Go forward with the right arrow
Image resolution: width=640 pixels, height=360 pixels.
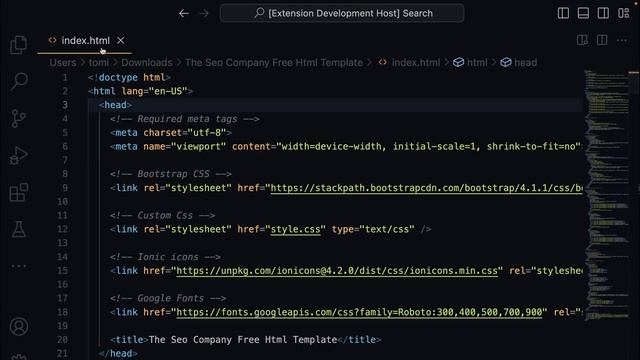pos(204,13)
